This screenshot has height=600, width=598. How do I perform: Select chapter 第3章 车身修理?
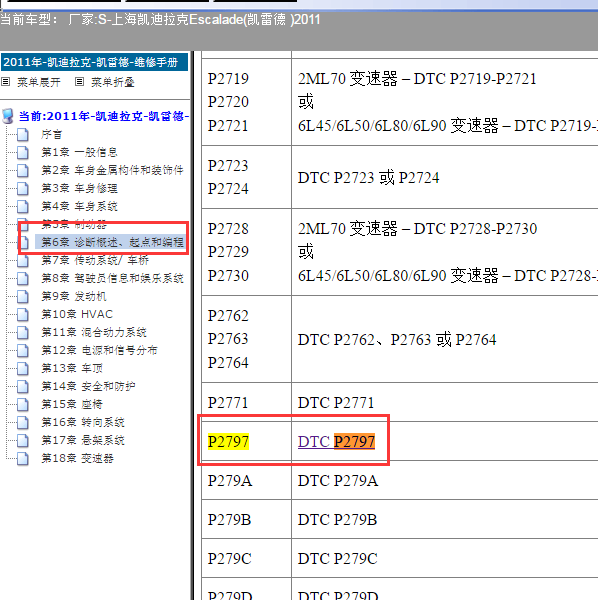tap(79, 188)
